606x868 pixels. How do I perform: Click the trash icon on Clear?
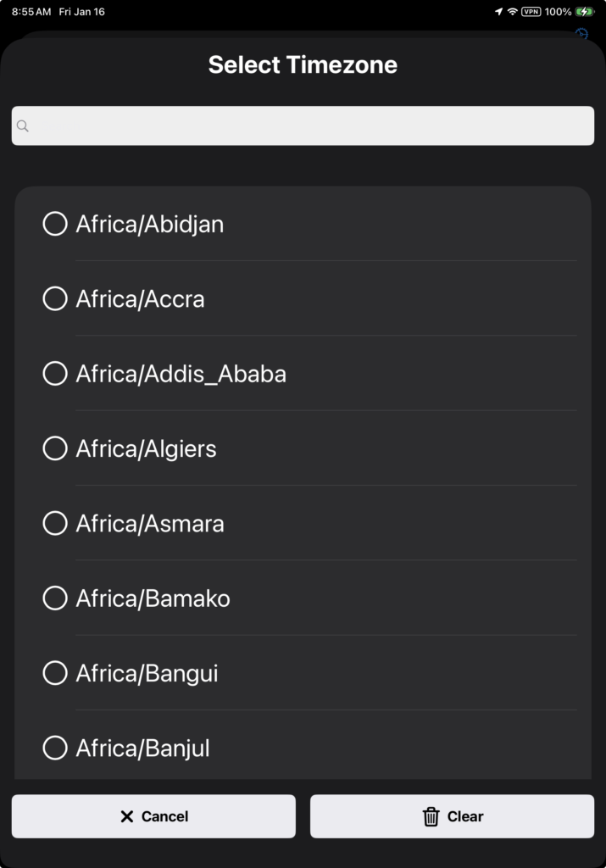431,816
